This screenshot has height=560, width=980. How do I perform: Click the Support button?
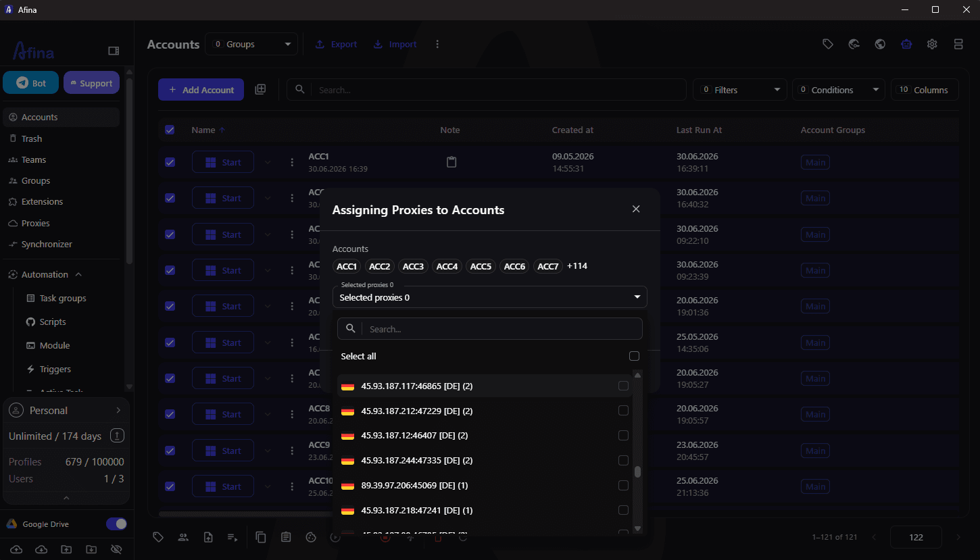92,82
